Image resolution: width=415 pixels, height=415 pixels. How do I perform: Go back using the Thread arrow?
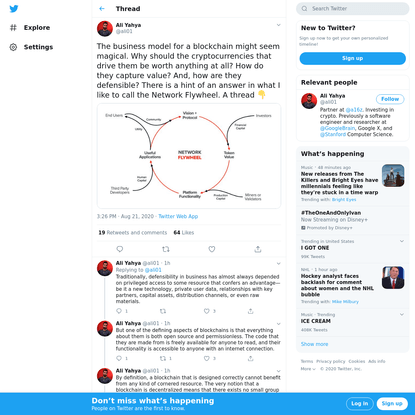[x=102, y=9]
